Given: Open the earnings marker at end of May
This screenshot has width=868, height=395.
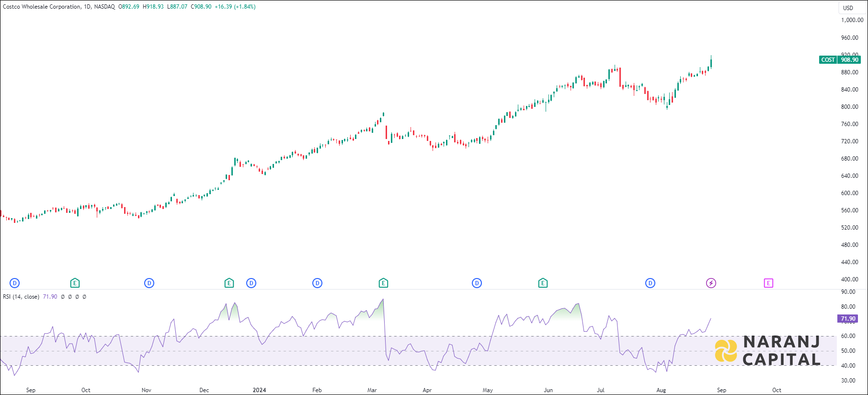Looking at the screenshot, I should (x=543, y=283).
